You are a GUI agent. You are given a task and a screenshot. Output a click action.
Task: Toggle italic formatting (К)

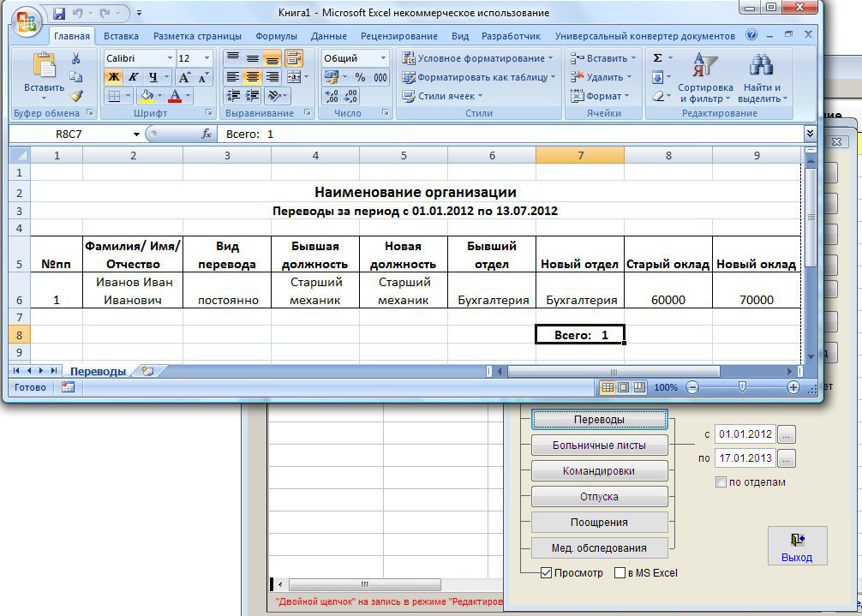pyautogui.click(x=133, y=77)
